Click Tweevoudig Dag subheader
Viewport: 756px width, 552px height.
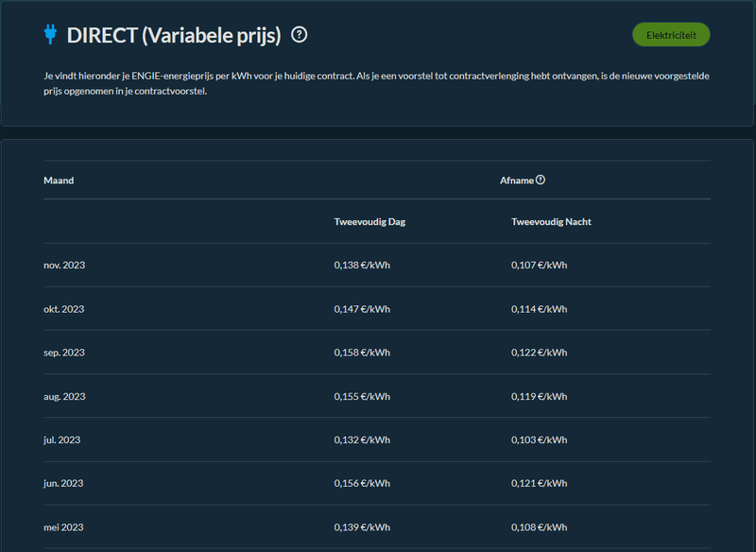click(x=369, y=222)
